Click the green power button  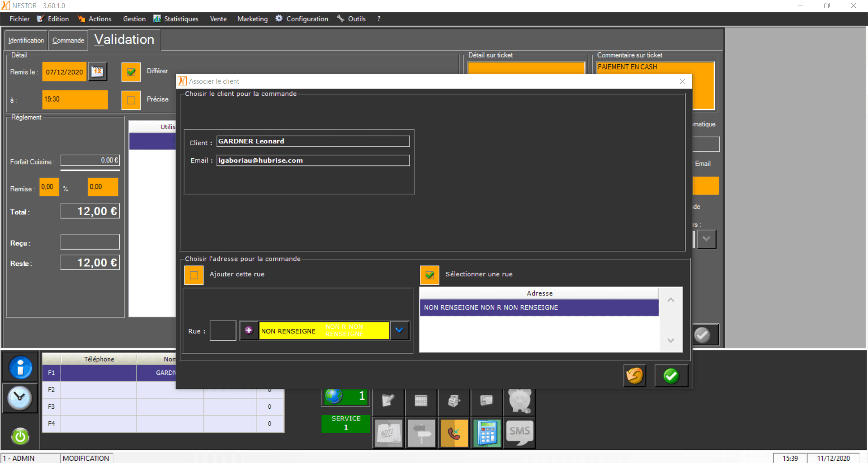[20, 436]
